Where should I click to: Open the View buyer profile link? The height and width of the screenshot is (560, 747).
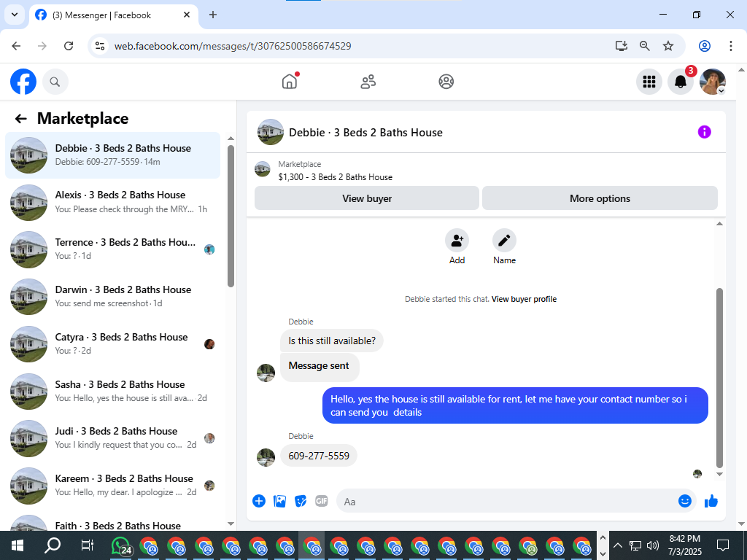click(x=524, y=299)
